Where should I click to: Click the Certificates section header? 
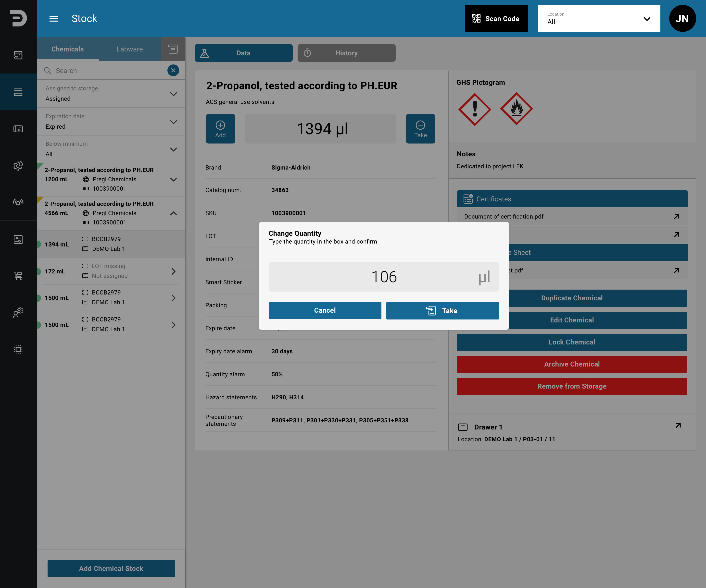572,199
